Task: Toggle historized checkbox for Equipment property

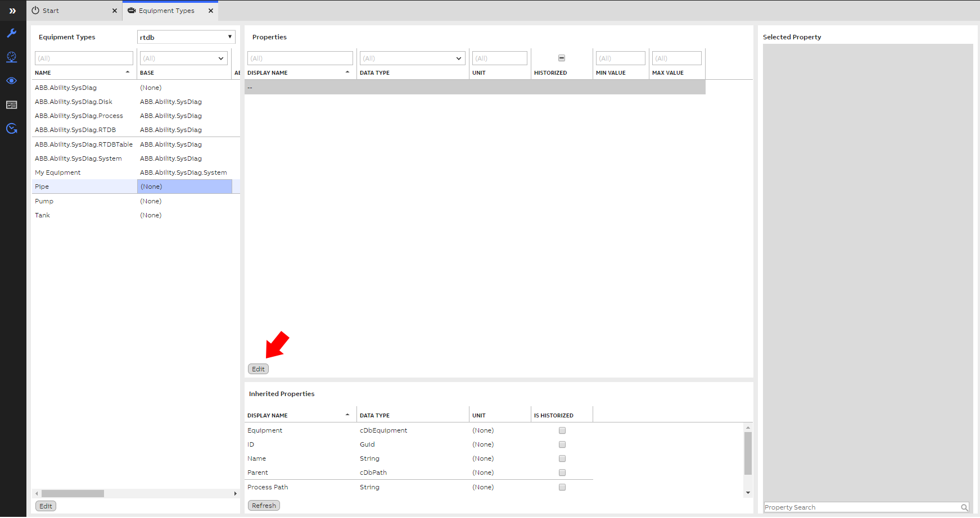Action: coord(562,430)
